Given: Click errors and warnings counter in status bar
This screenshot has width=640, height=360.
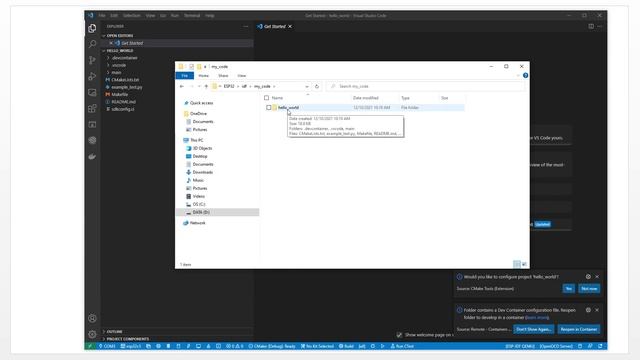Looking at the screenshot, I should point(235,346).
